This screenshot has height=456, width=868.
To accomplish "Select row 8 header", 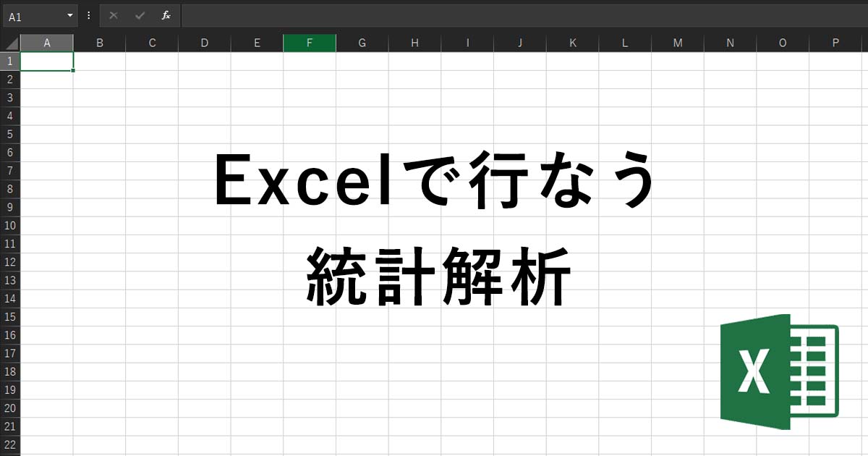I will click(10, 189).
